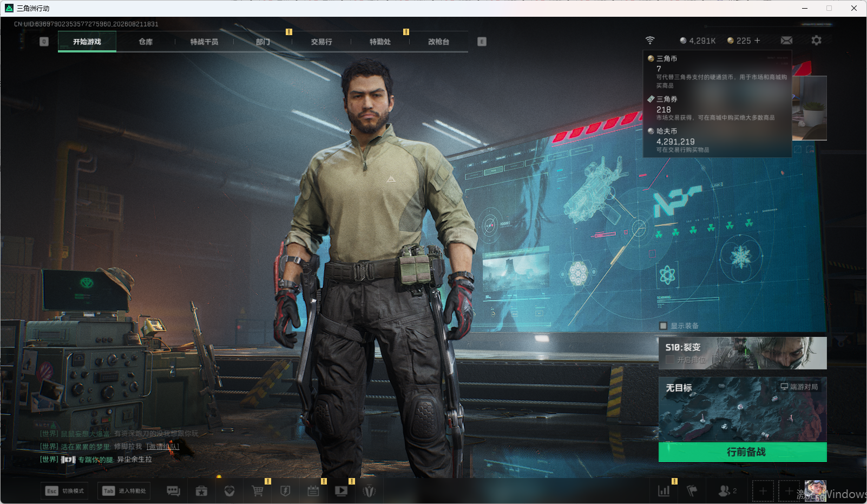
Task: Click the E key next-tab icon
Action: pos(482,42)
